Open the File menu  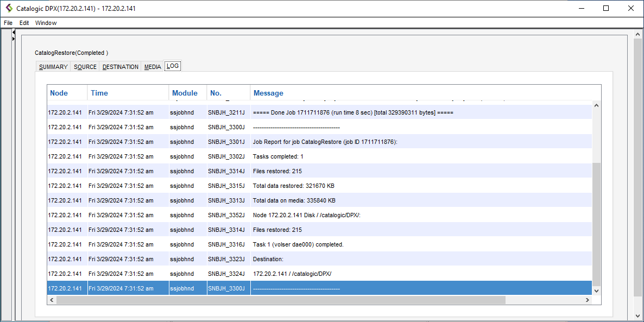coord(8,23)
